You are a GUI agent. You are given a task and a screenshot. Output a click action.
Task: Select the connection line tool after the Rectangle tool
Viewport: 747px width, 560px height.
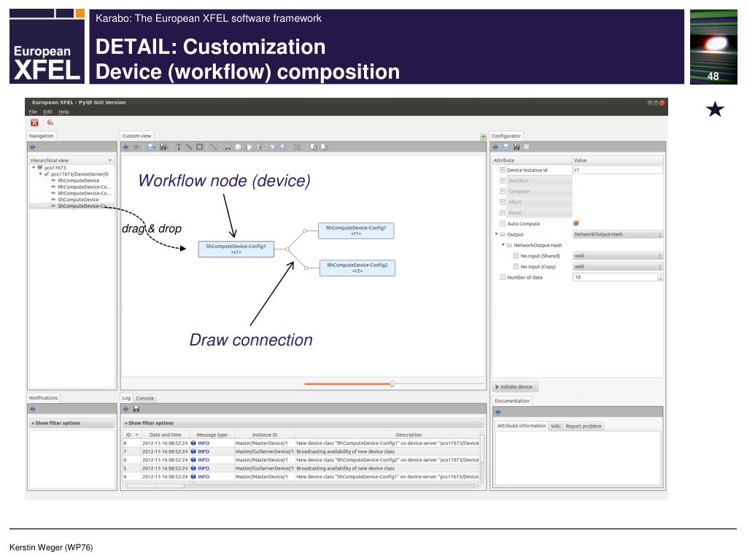point(214,147)
